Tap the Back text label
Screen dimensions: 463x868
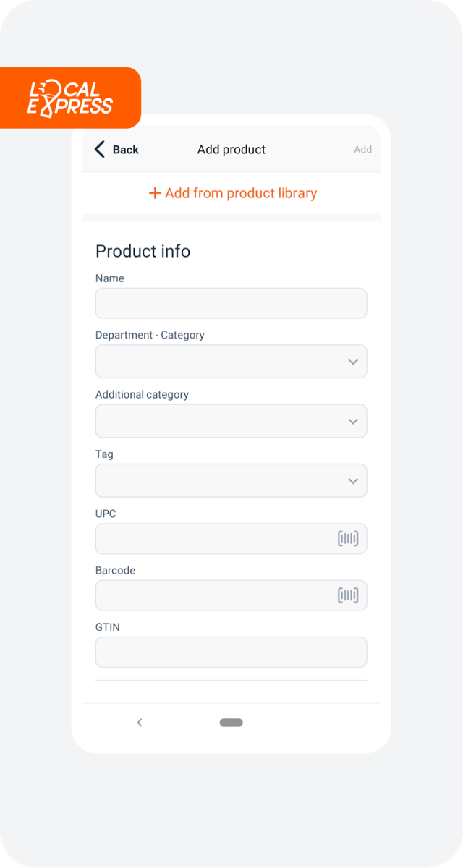pyautogui.click(x=125, y=150)
